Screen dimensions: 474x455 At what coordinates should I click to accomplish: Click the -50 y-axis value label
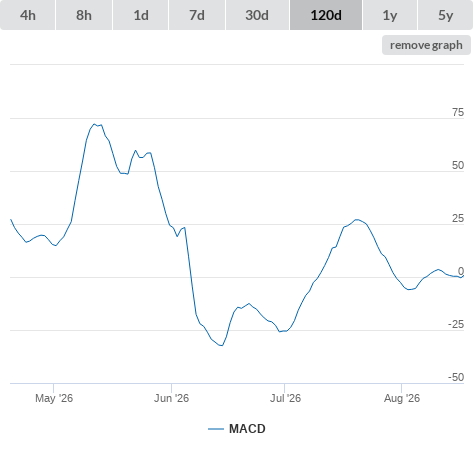456,377
